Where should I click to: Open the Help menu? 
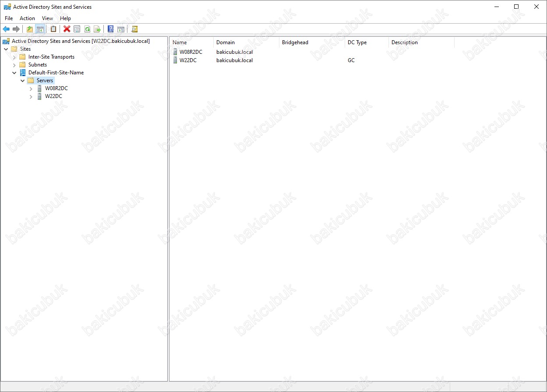point(66,18)
